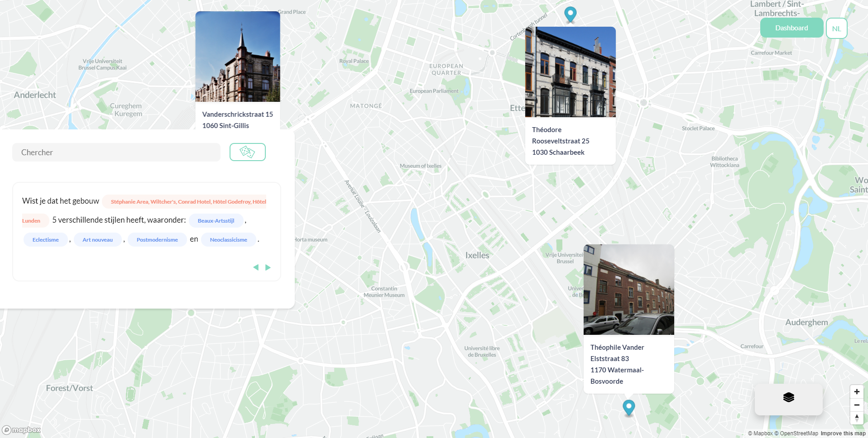The height and width of the screenshot is (438, 868).
Task: Open the Mapbox attribution link
Action: point(760,433)
